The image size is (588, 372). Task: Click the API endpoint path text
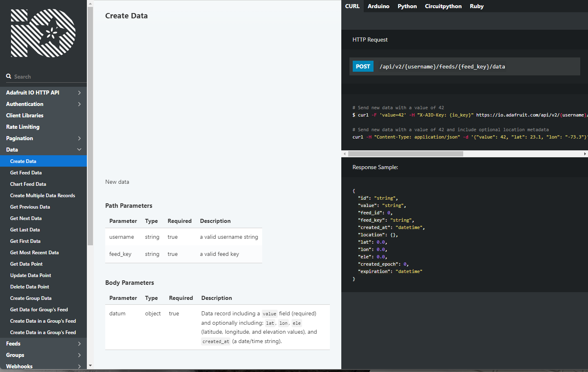pyautogui.click(x=442, y=66)
